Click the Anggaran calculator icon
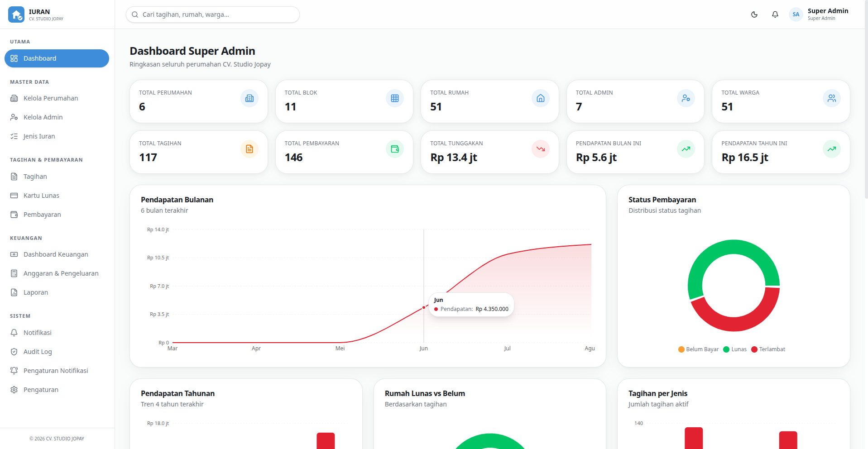Viewport: 868px width, 449px height. point(14,273)
